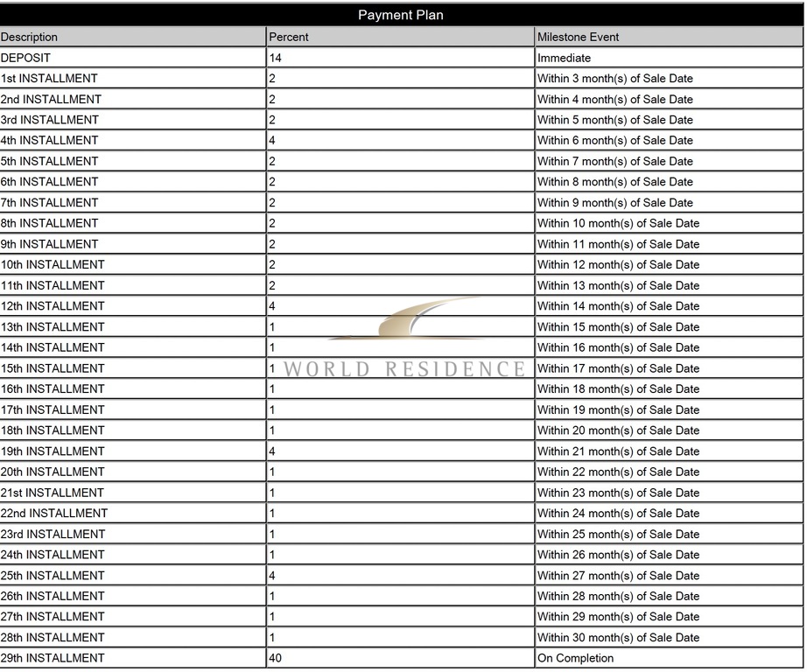This screenshot has width=807, height=672.
Task: Click the deposit percent value 14
Action: 276,58
